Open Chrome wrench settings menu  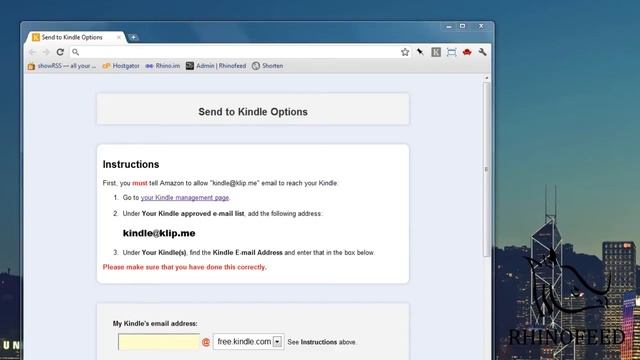click(x=482, y=52)
